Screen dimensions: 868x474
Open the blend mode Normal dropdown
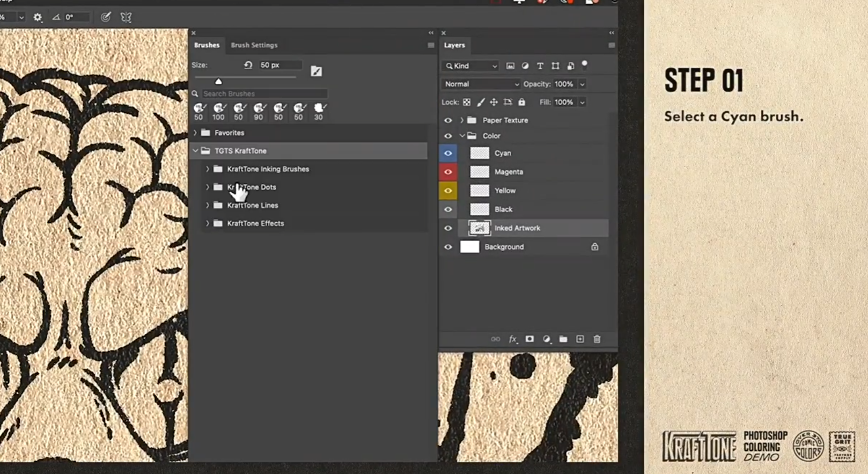481,84
